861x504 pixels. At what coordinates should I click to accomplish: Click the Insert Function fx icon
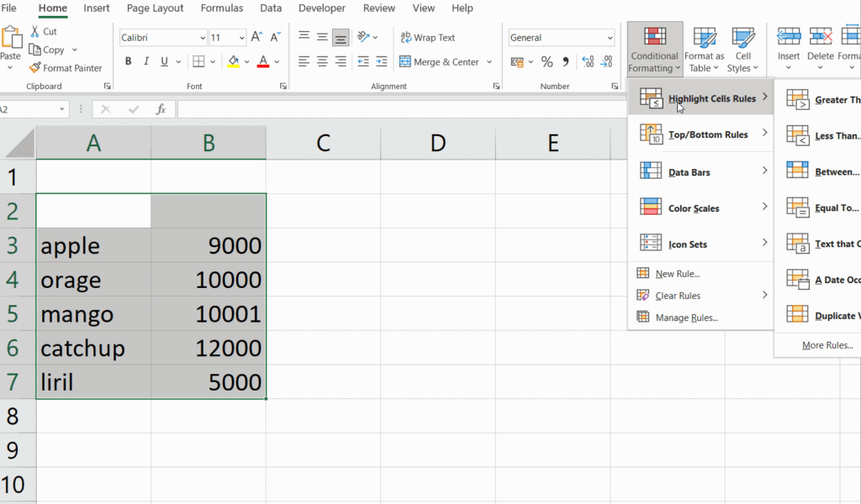point(161,109)
